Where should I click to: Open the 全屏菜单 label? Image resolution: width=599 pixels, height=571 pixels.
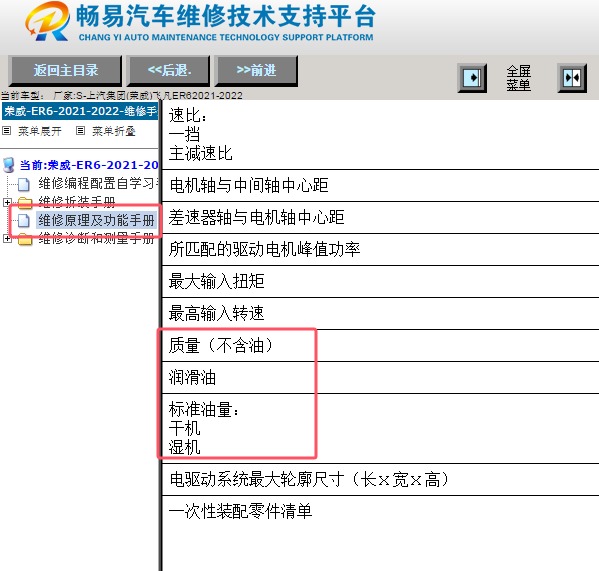518,78
